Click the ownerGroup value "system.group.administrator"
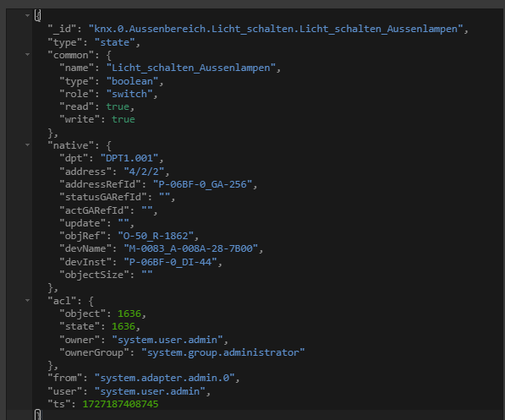The image size is (505, 420). (x=223, y=352)
